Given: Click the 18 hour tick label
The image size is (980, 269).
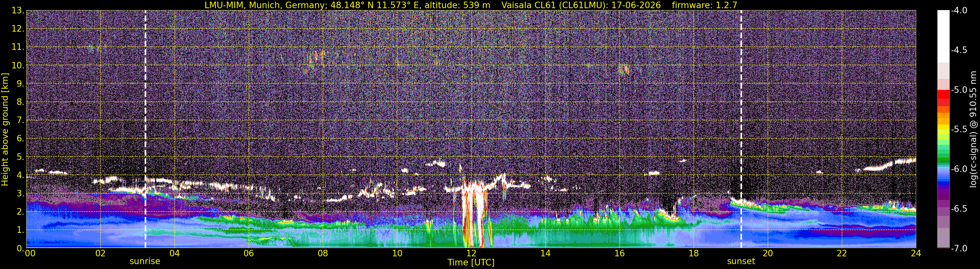Looking at the screenshot, I should [x=694, y=253].
